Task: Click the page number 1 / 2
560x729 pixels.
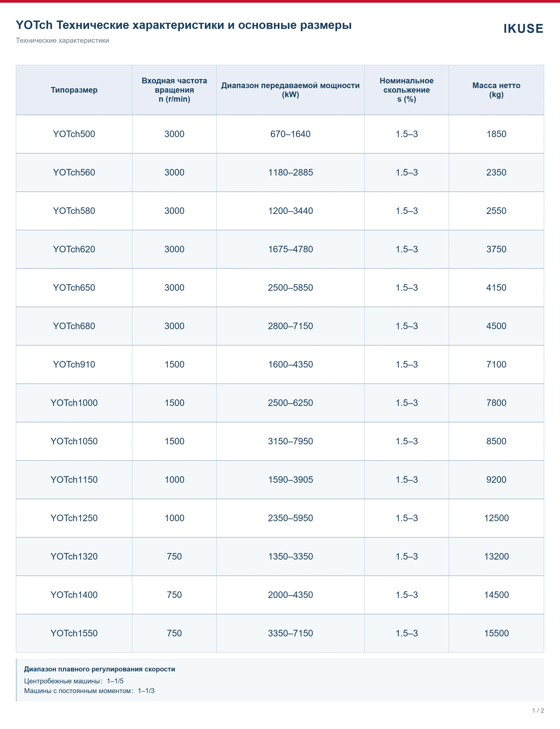Action: [538, 711]
